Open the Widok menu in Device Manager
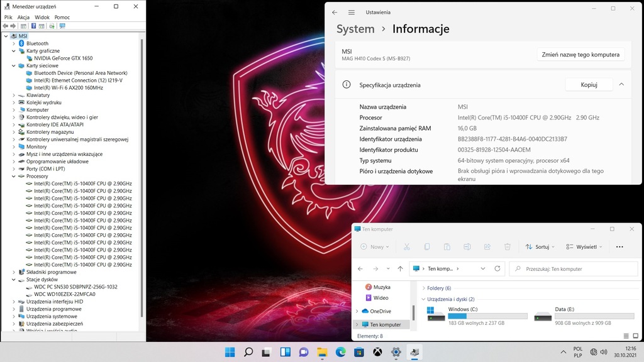Image resolution: width=644 pixels, height=362 pixels. [42, 17]
